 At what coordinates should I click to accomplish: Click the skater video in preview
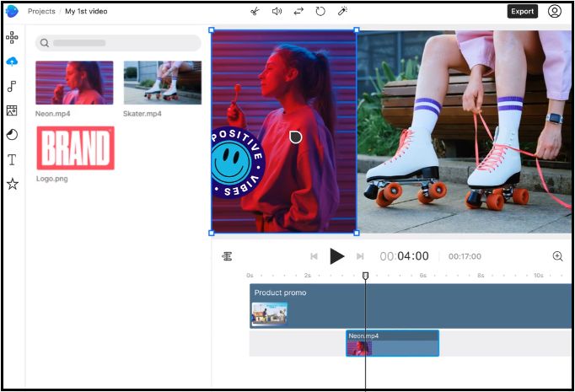[465, 132]
